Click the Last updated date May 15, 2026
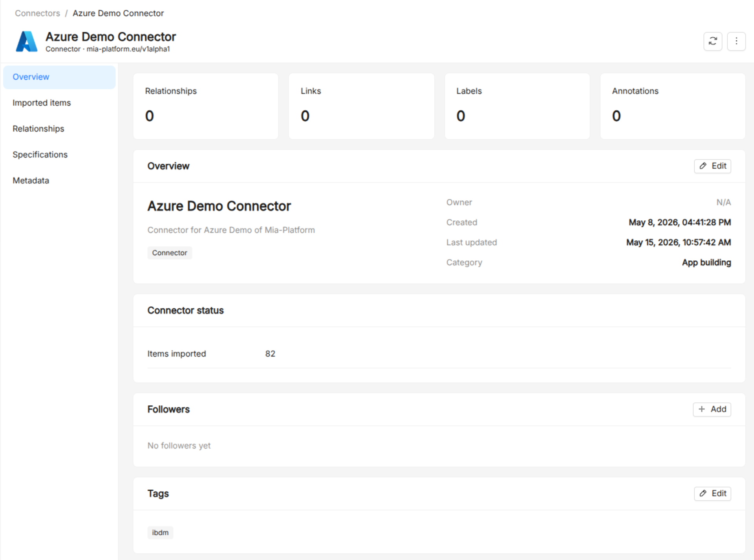Viewport: 754px width, 560px height. tap(679, 243)
